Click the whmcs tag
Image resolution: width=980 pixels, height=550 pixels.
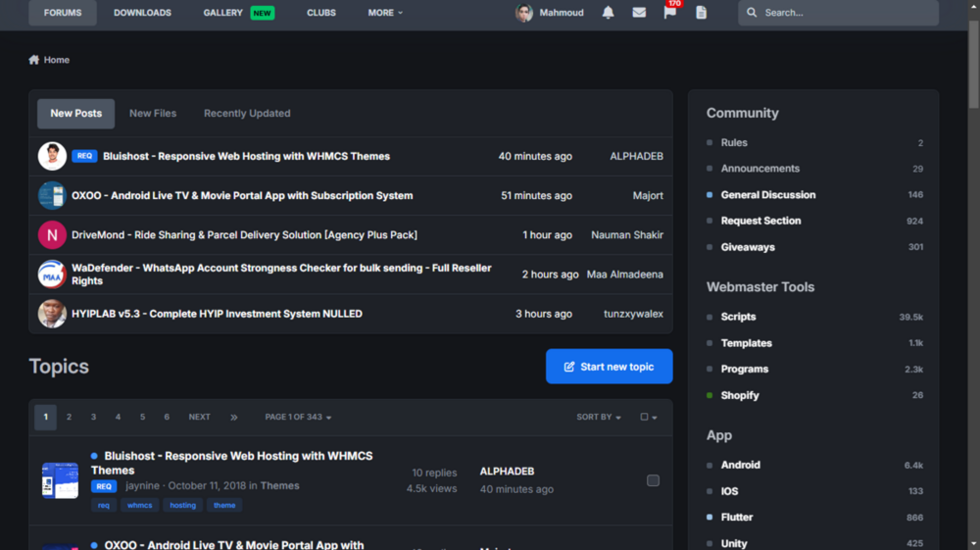click(x=139, y=505)
